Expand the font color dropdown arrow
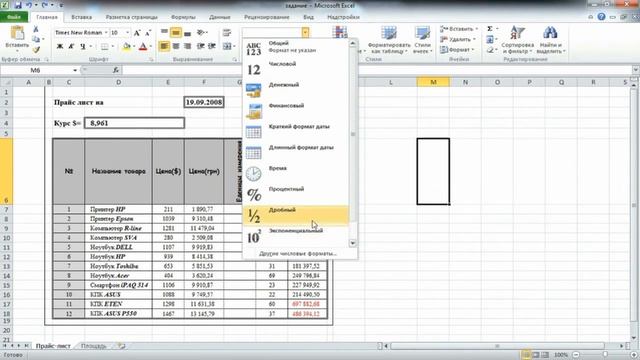Screen dimensions: 640x360 pyautogui.click(x=151, y=47)
